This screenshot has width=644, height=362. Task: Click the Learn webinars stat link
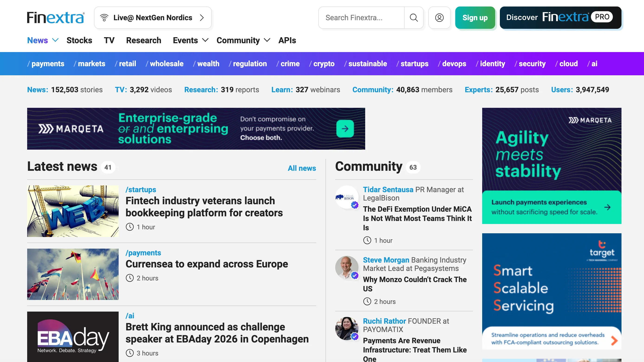click(x=306, y=89)
